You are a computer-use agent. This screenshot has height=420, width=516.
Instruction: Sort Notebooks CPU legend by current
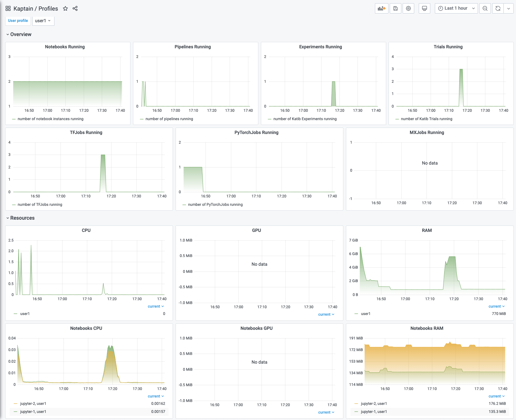[156, 396]
